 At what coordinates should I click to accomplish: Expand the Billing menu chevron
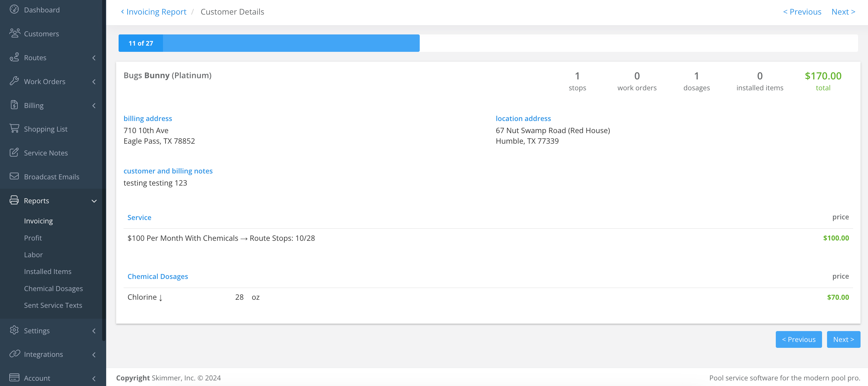[x=94, y=105]
